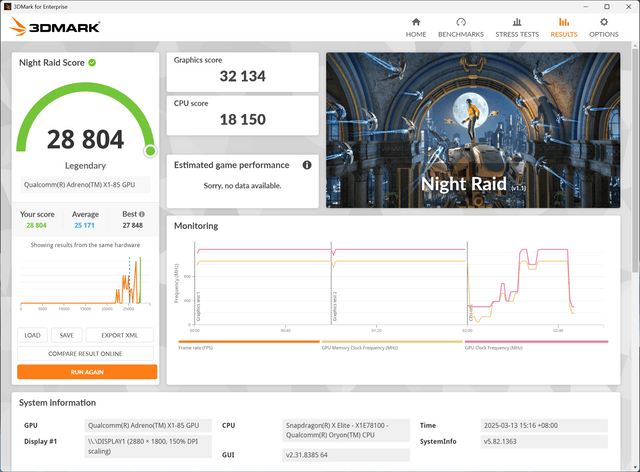Click COMPARE RESULT ONLINE button
The height and width of the screenshot is (472, 640).
point(85,354)
